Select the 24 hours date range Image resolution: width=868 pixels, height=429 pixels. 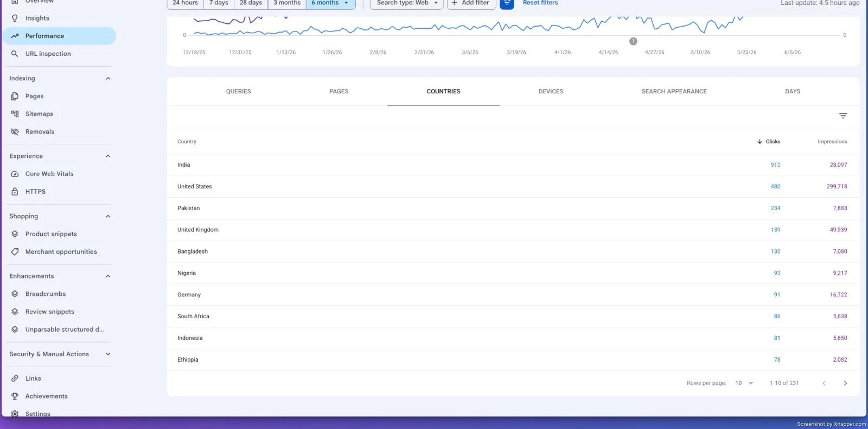(x=185, y=3)
